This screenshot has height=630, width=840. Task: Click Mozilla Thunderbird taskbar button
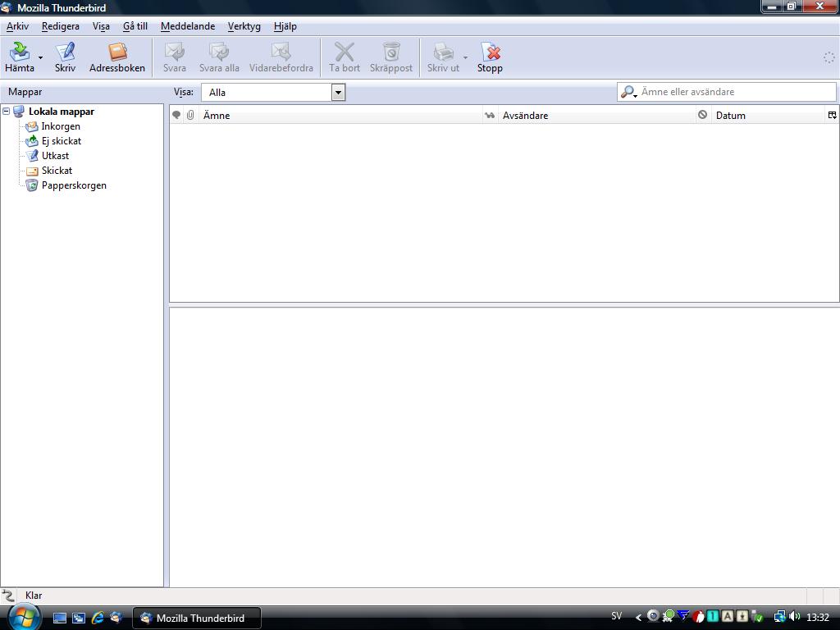[197, 618]
